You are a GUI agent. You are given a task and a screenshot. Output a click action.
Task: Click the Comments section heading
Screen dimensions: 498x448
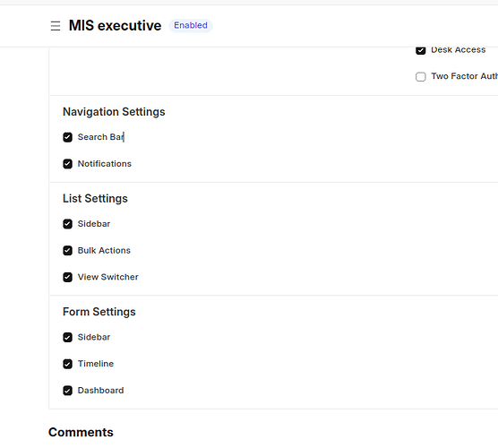click(81, 433)
